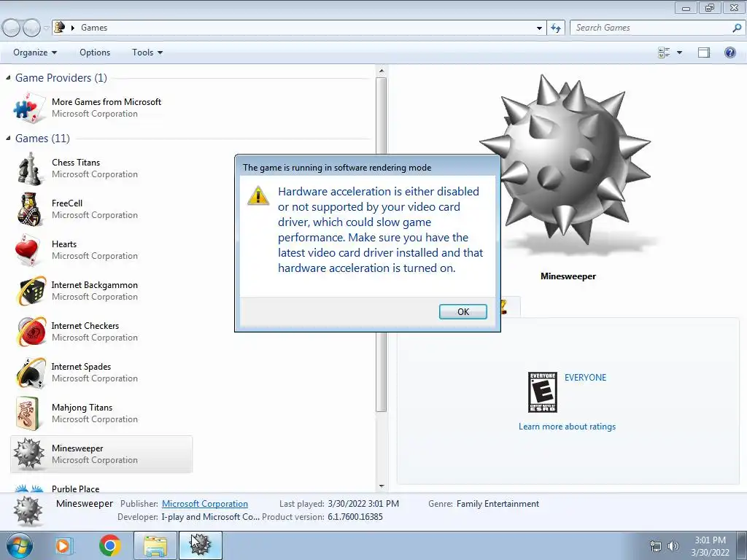747x560 pixels.
Task: Click in the Search Games field
Action: [x=651, y=28]
